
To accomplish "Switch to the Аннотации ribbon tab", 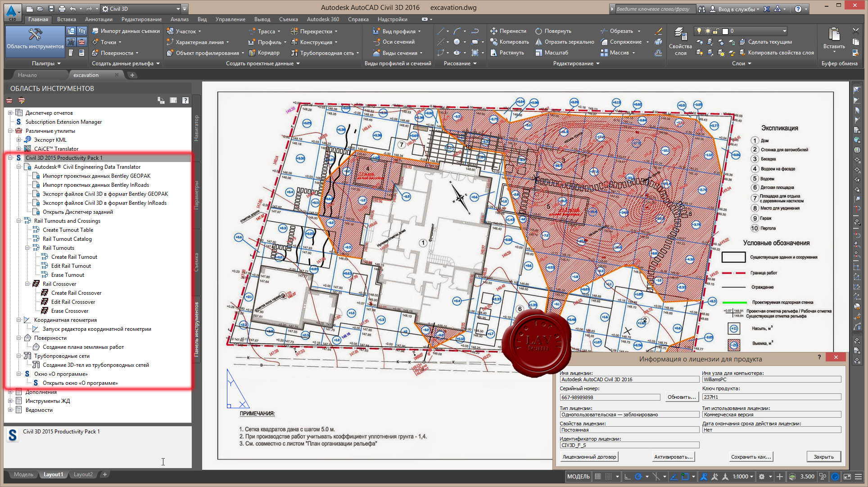I will pos(99,19).
